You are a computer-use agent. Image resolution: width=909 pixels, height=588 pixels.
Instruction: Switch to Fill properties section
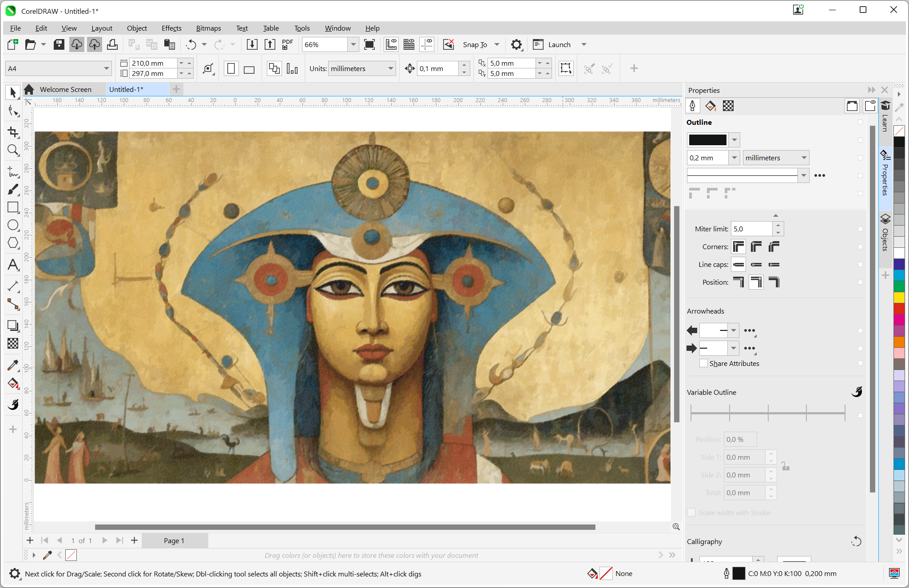pyautogui.click(x=711, y=106)
